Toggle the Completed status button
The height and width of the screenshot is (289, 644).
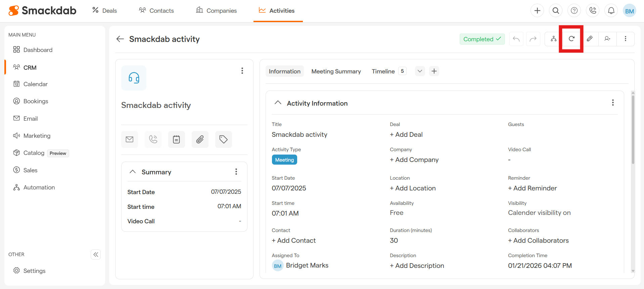point(482,39)
